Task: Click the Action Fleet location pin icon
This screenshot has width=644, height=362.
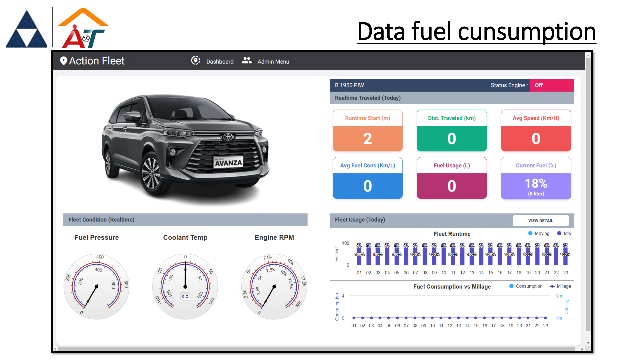Action: pos(63,61)
